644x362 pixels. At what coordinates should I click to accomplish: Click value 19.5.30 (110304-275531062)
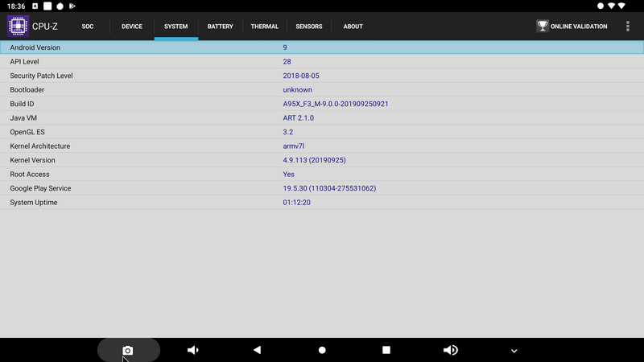click(329, 188)
